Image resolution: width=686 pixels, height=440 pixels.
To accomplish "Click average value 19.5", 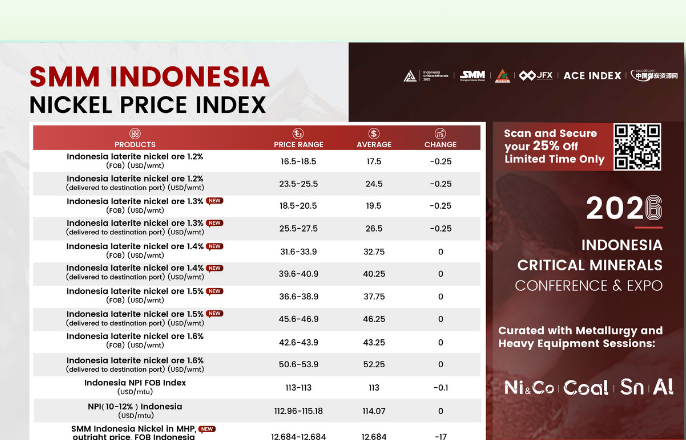I will pos(374,206).
